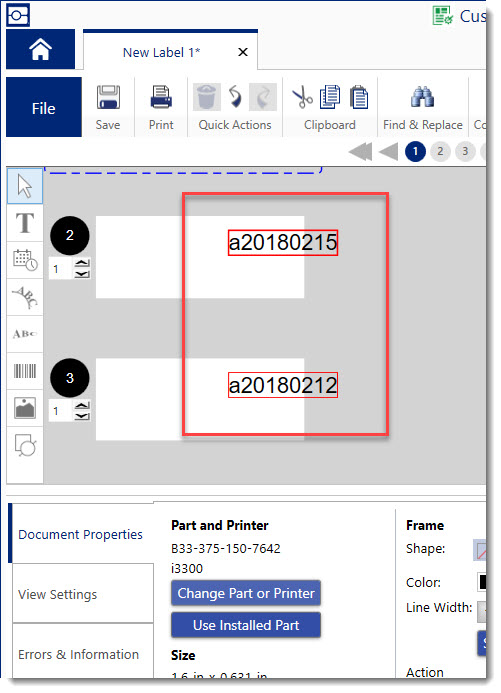The width and height of the screenshot is (501, 693).
Task: Click the label 3 number badge
Action: [70, 378]
